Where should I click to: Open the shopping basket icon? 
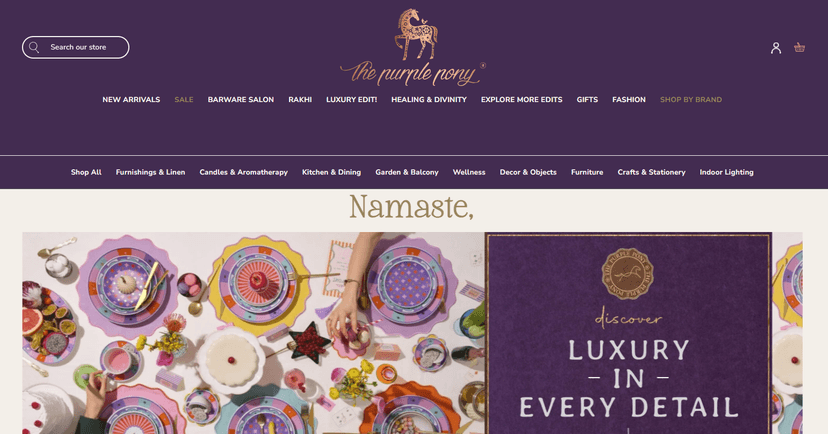[x=799, y=48]
